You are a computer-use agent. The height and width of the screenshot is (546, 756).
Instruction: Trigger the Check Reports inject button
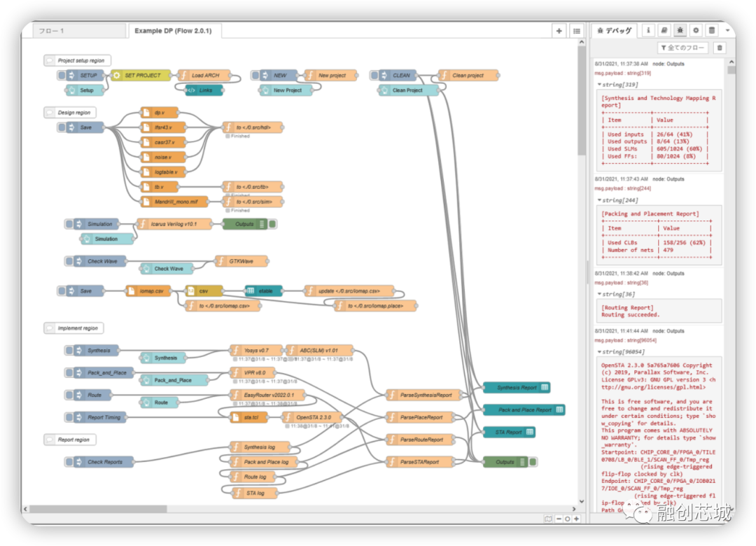[69, 461]
